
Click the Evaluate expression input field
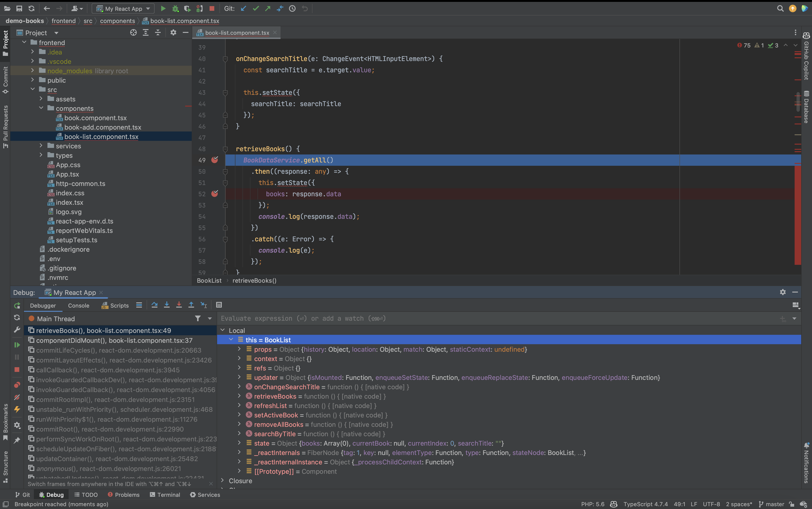[472, 318]
